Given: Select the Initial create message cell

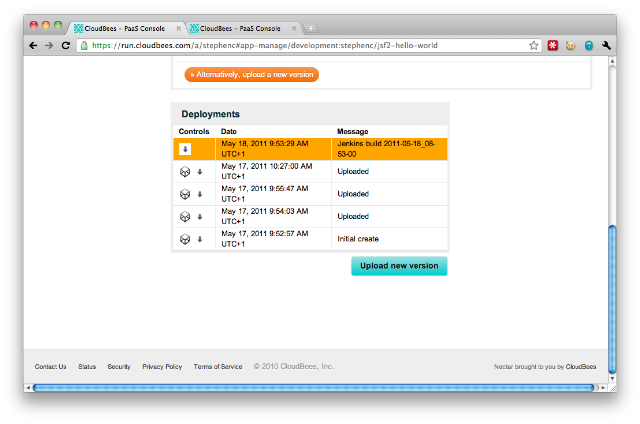Looking at the screenshot, I should [389, 239].
